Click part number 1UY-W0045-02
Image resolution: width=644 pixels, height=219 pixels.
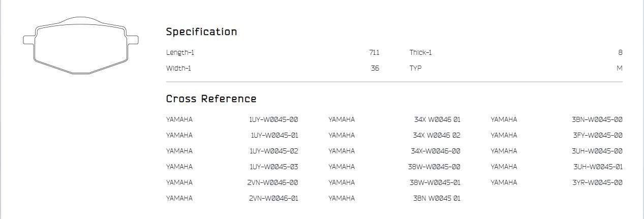pyautogui.click(x=274, y=151)
